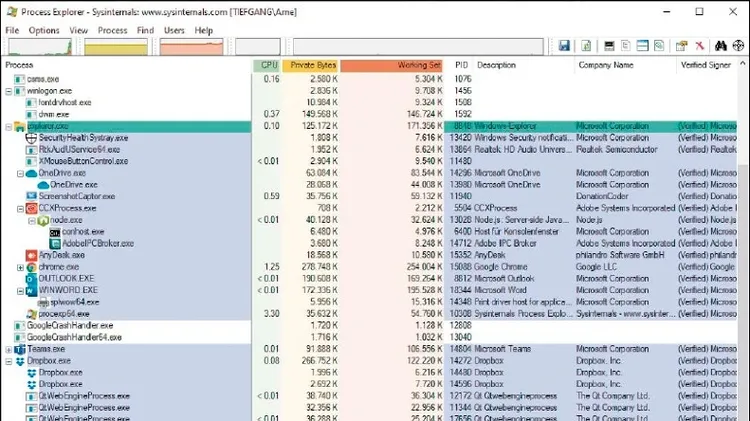Open the Users menu
Viewport: 750px width, 421px height.
tap(174, 30)
